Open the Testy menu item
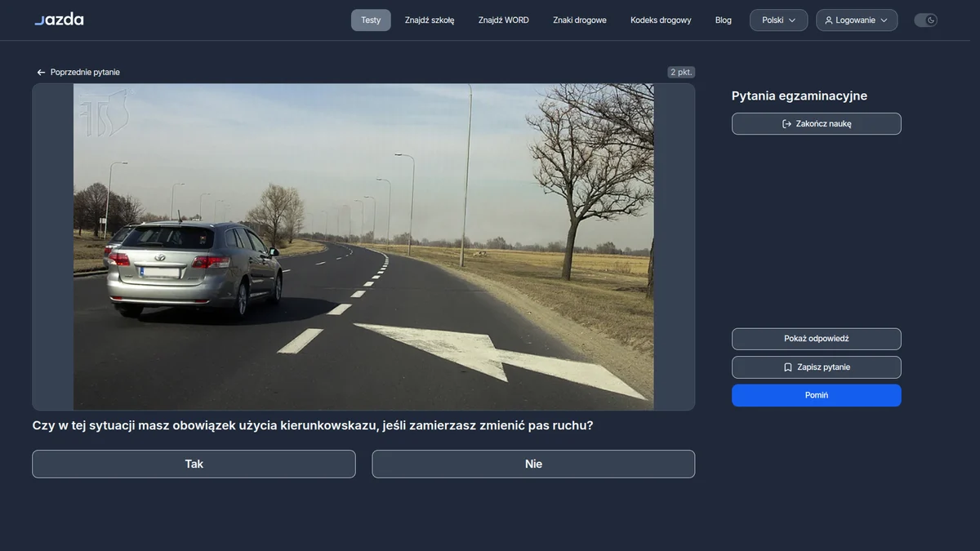This screenshot has width=980, height=551. tap(371, 20)
